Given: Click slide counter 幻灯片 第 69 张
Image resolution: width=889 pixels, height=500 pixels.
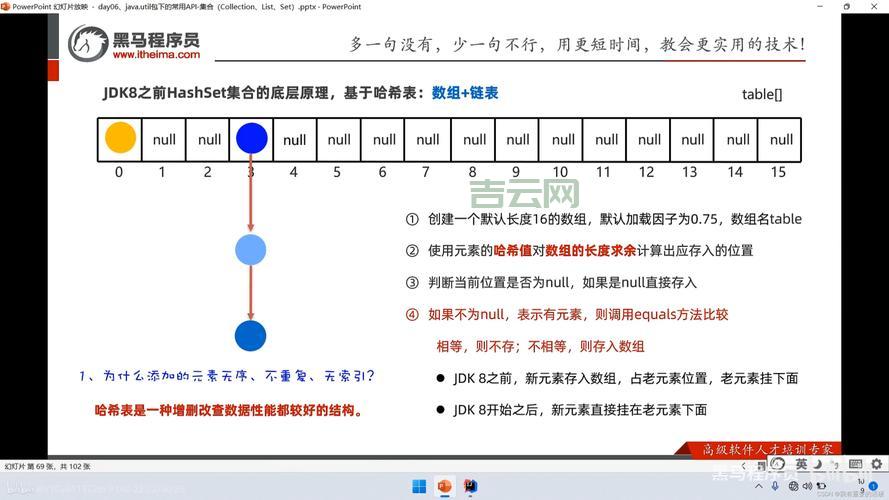Looking at the screenshot, I should coord(48,467).
